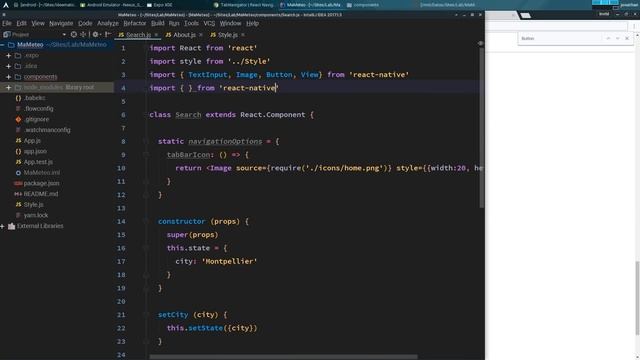Click the collapse all icon in Project panel
Image resolution: width=640 pixels, height=360 pixels.
click(x=83, y=35)
